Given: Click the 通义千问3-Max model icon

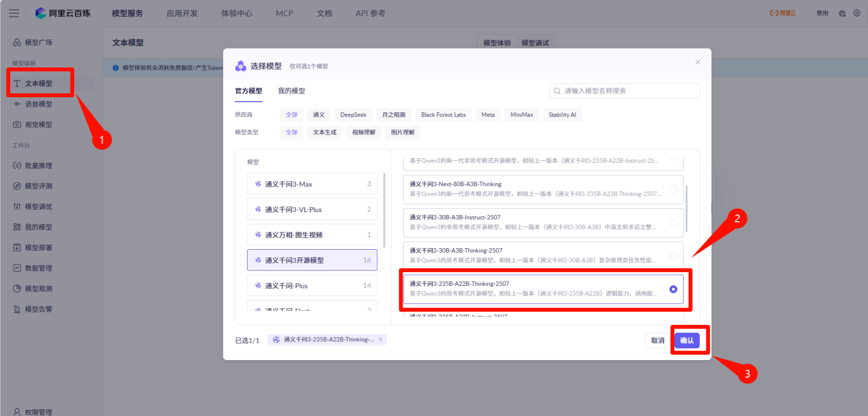Looking at the screenshot, I should (x=258, y=184).
